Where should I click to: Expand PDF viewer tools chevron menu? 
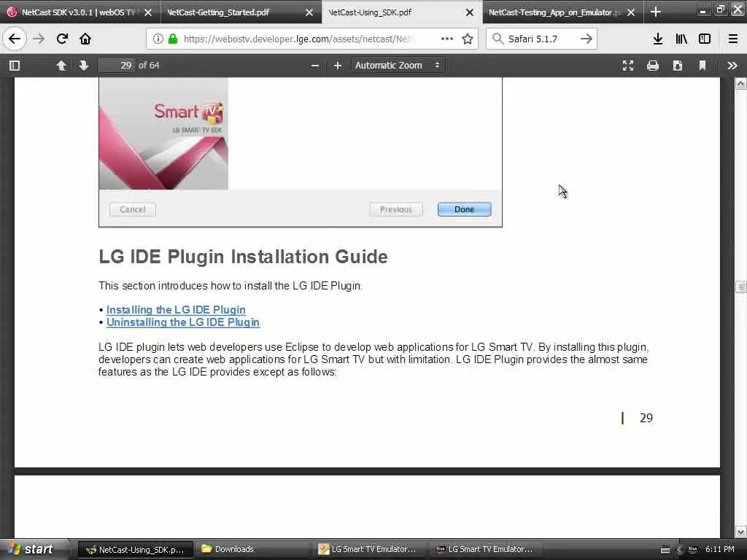(732, 65)
